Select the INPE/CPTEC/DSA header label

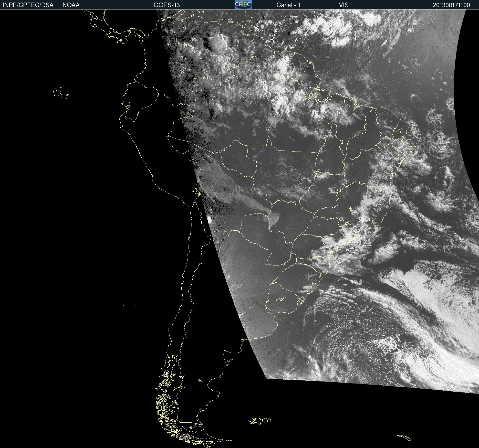pyautogui.click(x=28, y=5)
